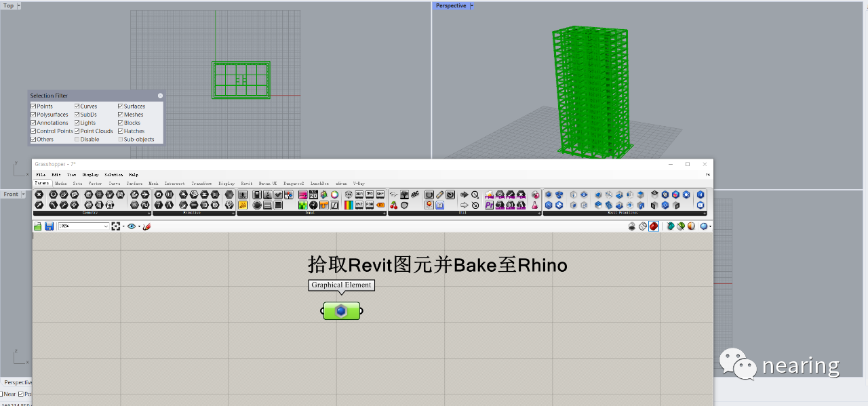
Task: Click the no-preview mode icon
Action: coord(632,226)
